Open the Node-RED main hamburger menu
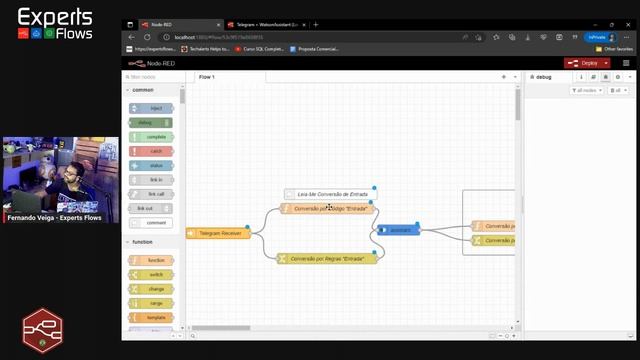Screen dimensions: 640x360 click(x=626, y=63)
